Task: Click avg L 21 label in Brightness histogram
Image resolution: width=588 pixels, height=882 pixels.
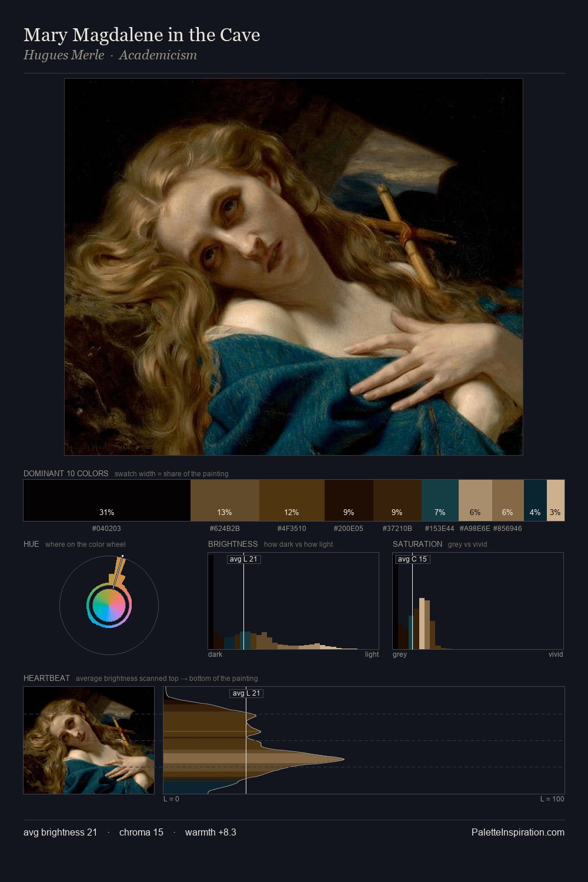Action: pyautogui.click(x=243, y=559)
